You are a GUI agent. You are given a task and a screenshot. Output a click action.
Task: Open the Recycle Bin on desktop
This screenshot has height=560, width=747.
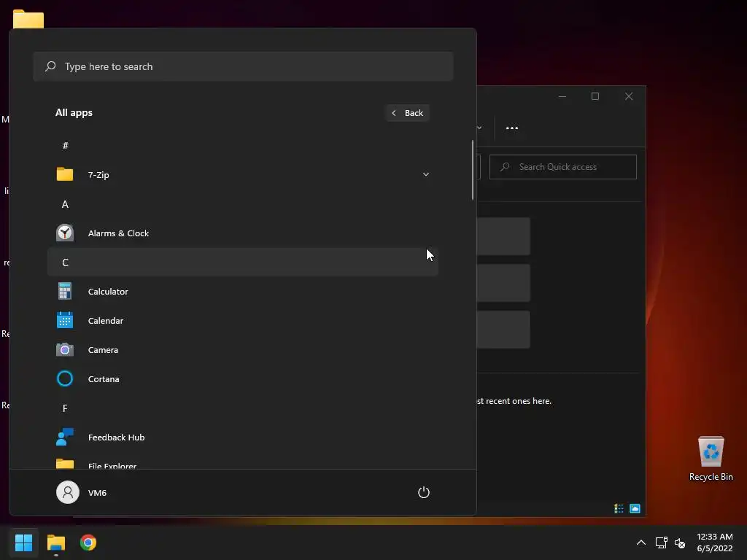(711, 459)
